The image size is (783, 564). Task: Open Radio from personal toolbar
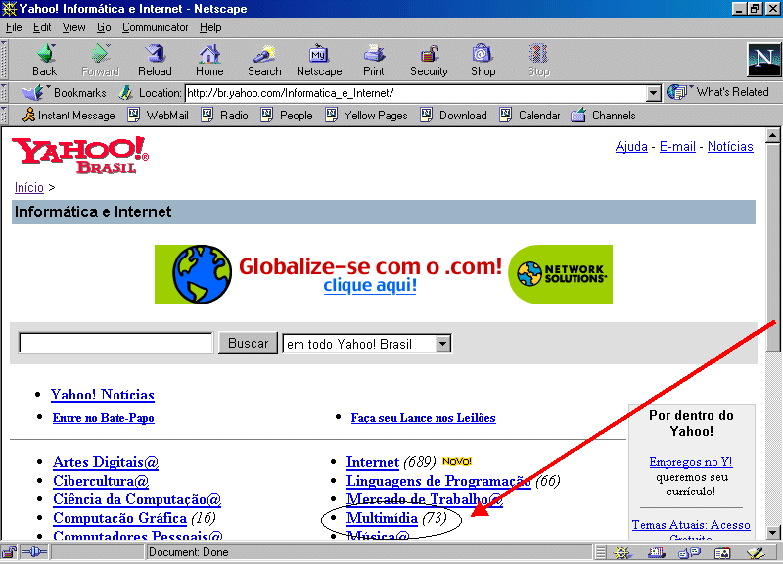[225, 115]
